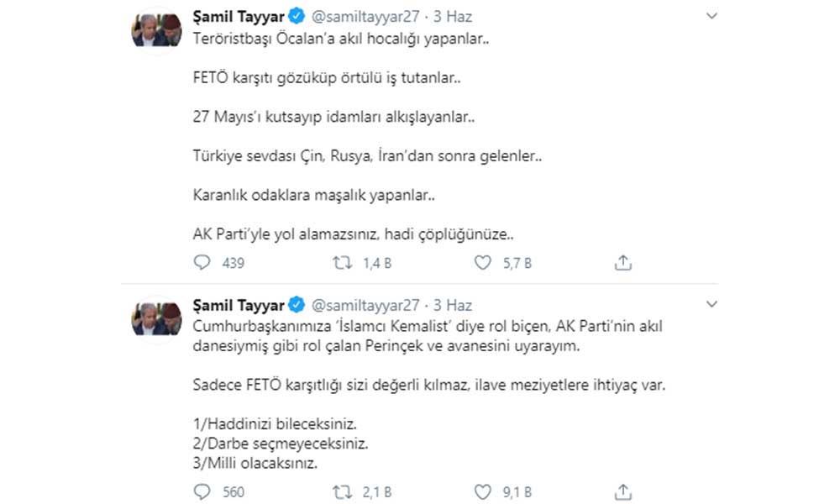Like the second tweet (9,1 B)

[482, 491]
